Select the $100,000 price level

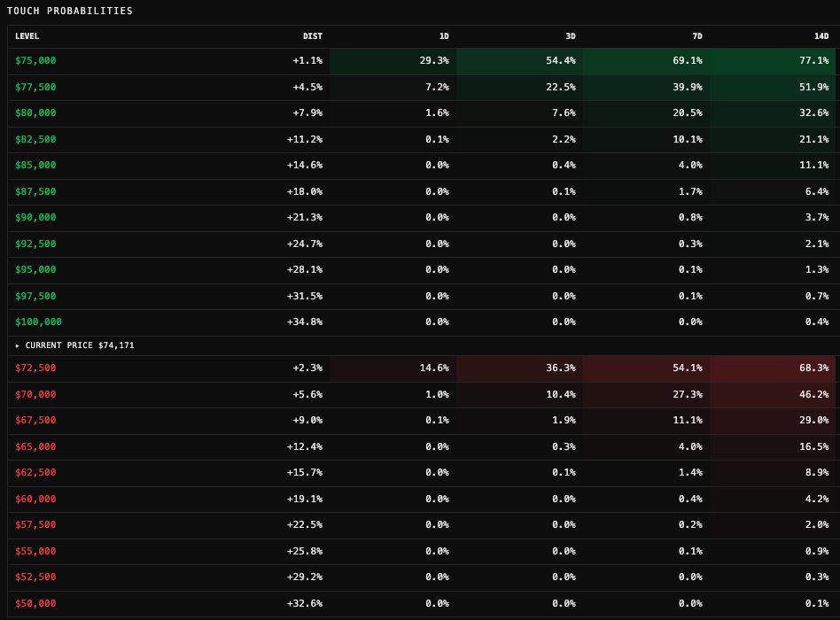point(38,322)
